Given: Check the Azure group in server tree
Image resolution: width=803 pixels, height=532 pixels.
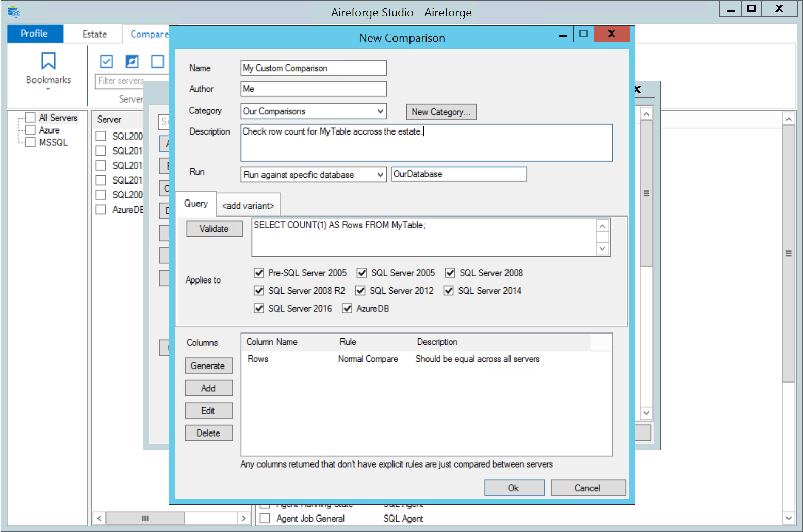Looking at the screenshot, I should (x=30, y=130).
